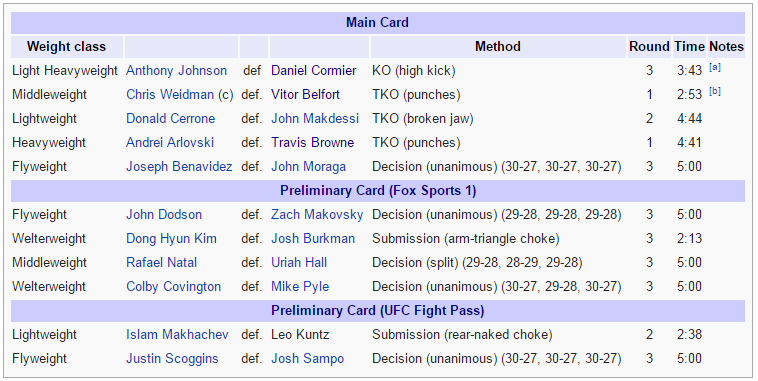Viewport: 758px width, 381px height.
Task: Open the Justin Scoggins link
Action: coord(172,359)
